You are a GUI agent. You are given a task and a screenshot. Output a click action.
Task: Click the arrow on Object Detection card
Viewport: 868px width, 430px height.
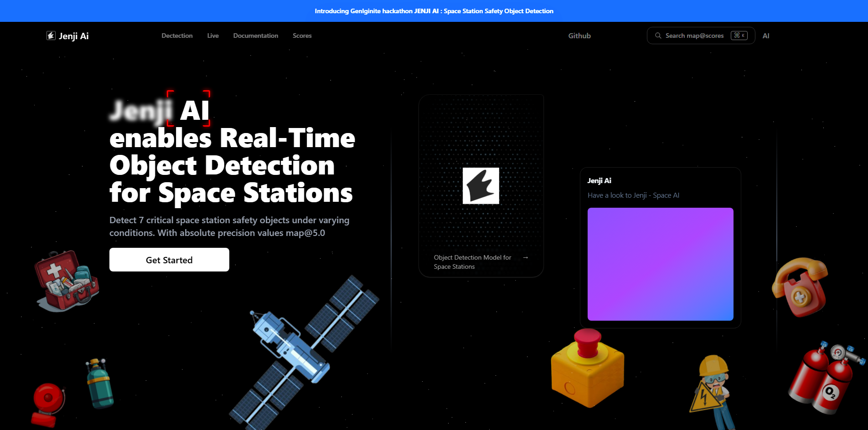coord(526,258)
